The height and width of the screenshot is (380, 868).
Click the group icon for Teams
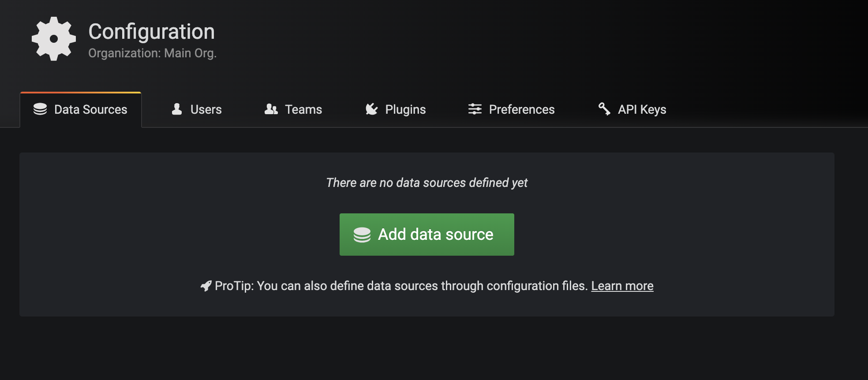pos(271,109)
